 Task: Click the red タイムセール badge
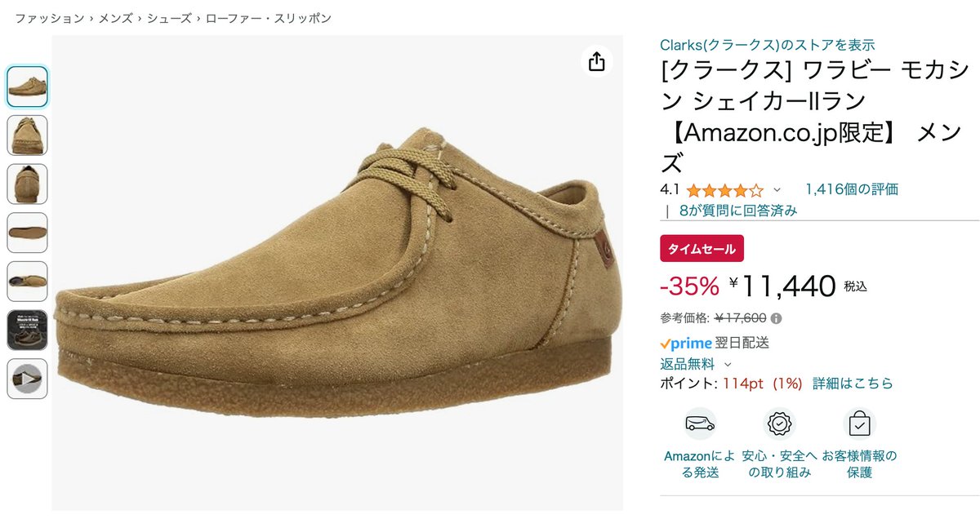(702, 249)
